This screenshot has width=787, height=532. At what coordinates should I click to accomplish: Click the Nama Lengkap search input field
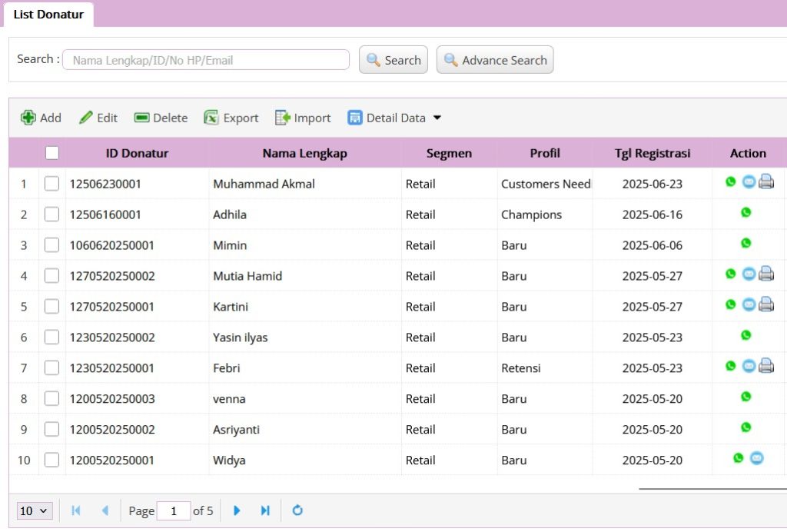(206, 60)
